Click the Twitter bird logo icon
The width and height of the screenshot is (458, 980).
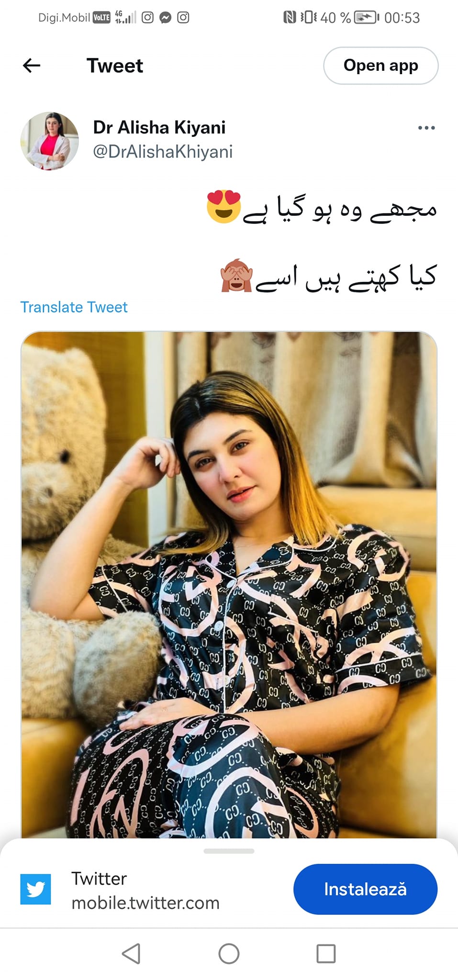(35, 889)
